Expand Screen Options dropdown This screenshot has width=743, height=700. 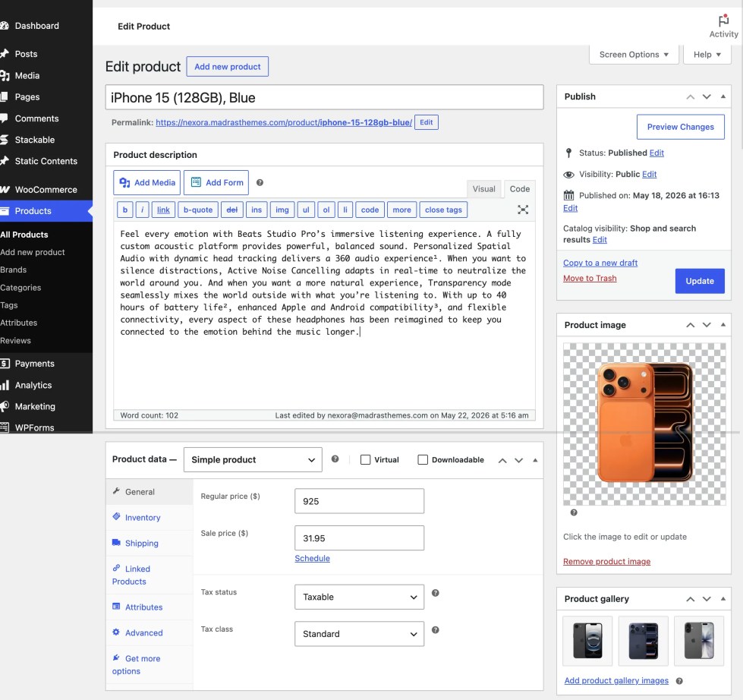[x=634, y=55]
